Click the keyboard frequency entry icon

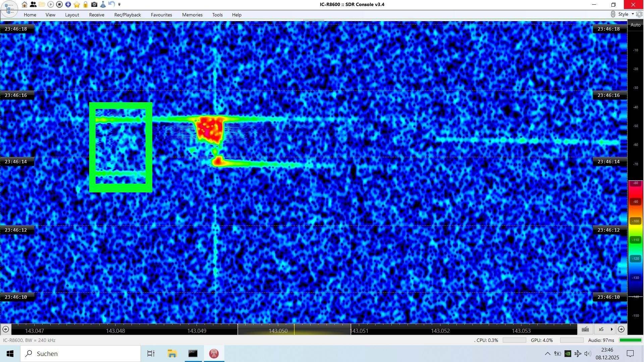click(585, 329)
